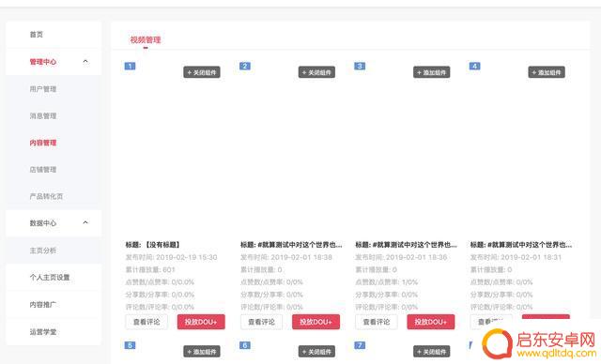Click 累计播放量: 601
601x364 pixels.
[150, 269]
